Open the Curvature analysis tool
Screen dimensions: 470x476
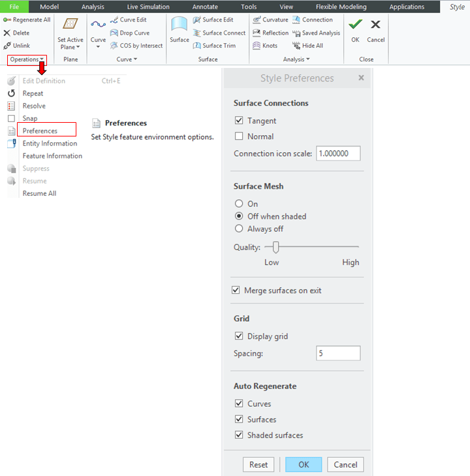(x=257, y=20)
